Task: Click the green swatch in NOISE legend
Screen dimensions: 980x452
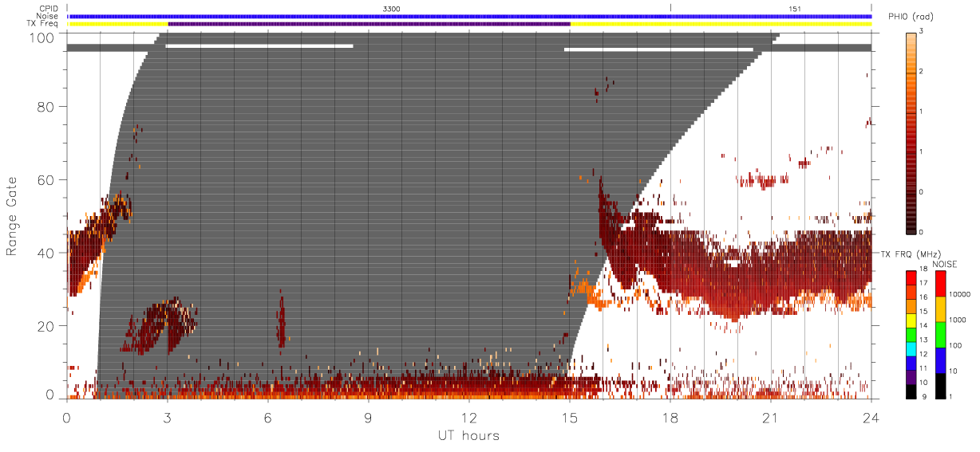Action: (x=941, y=334)
